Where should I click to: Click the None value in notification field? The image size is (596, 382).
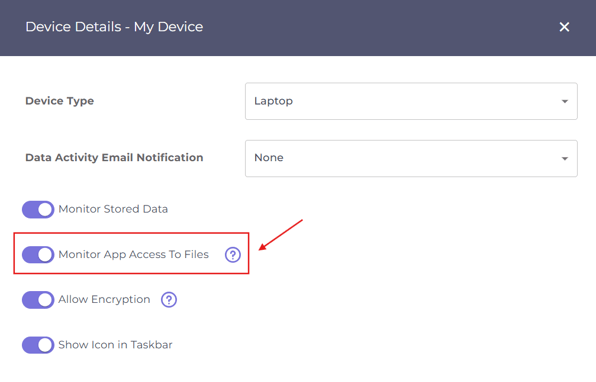tap(269, 158)
